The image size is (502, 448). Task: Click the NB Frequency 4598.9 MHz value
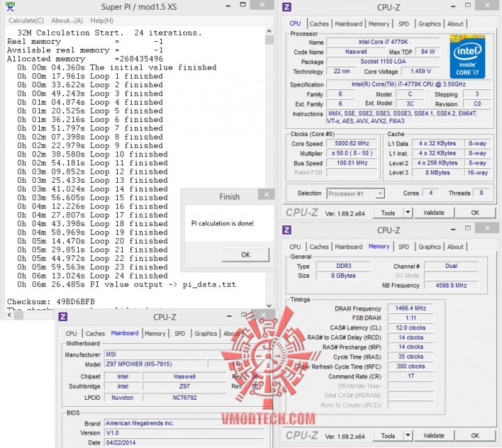coord(451,285)
